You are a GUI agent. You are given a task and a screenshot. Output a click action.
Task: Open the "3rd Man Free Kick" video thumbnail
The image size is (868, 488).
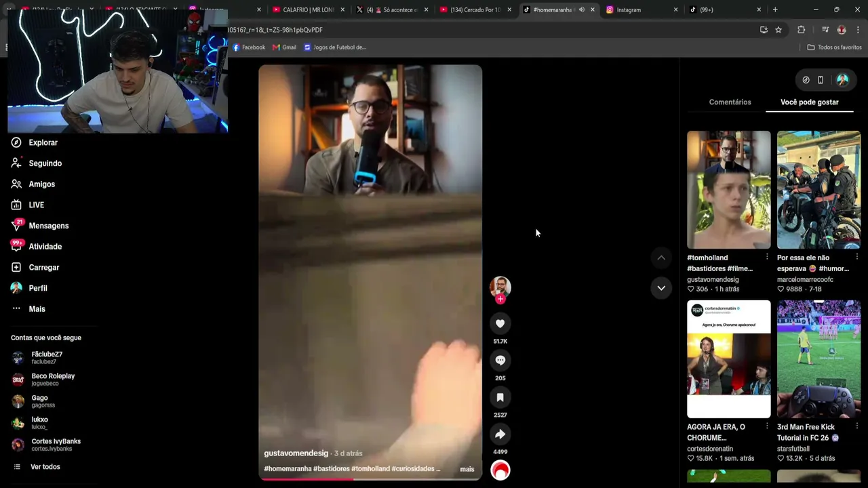(x=818, y=359)
